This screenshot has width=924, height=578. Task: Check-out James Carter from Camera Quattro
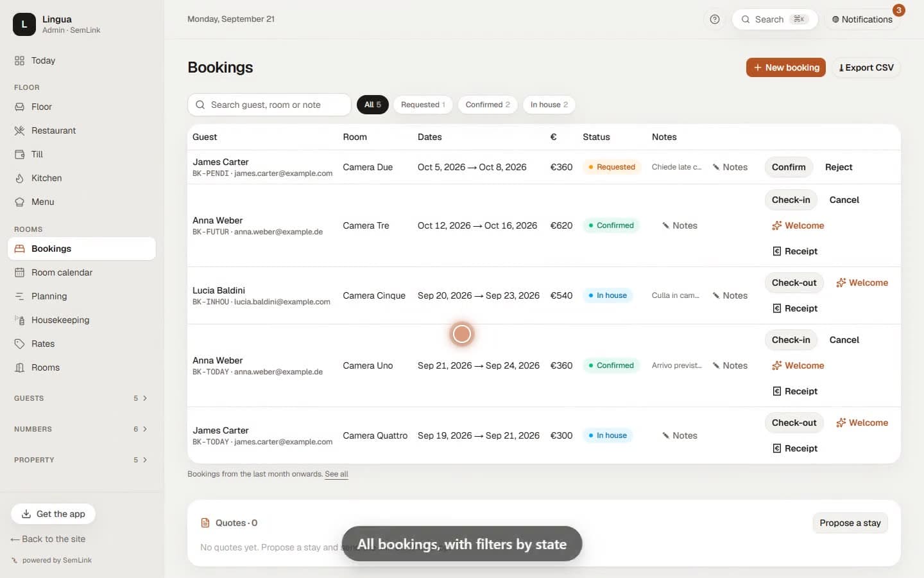click(x=794, y=423)
